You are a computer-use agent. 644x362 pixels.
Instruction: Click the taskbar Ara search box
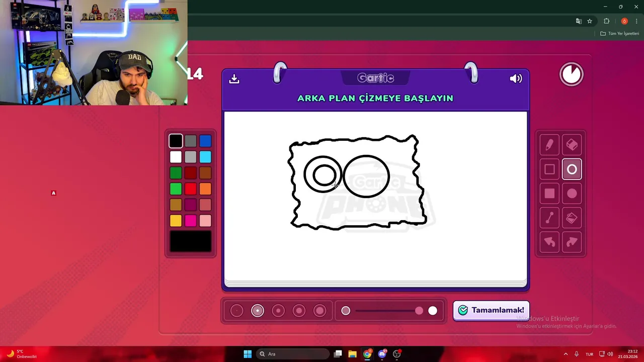[292, 354]
